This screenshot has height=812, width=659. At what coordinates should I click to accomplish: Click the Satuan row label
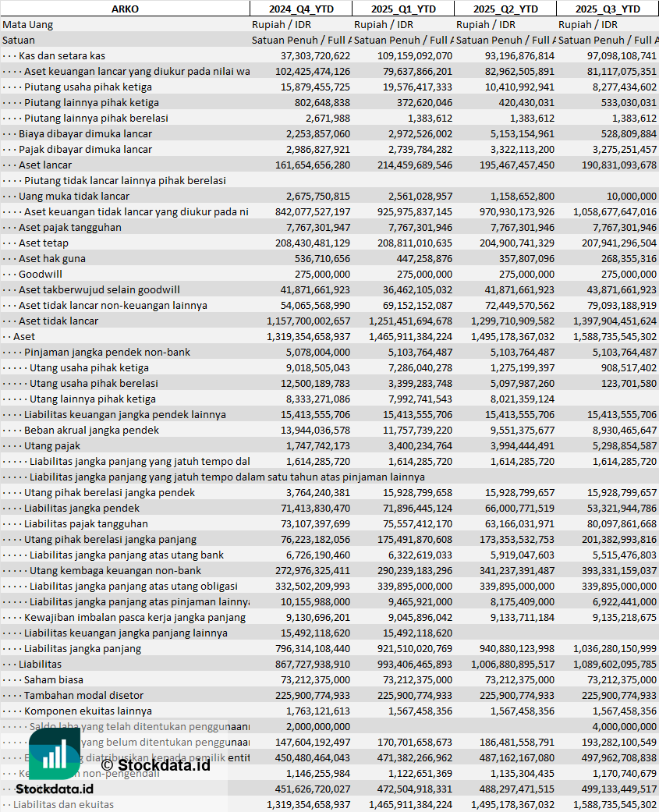(19, 41)
